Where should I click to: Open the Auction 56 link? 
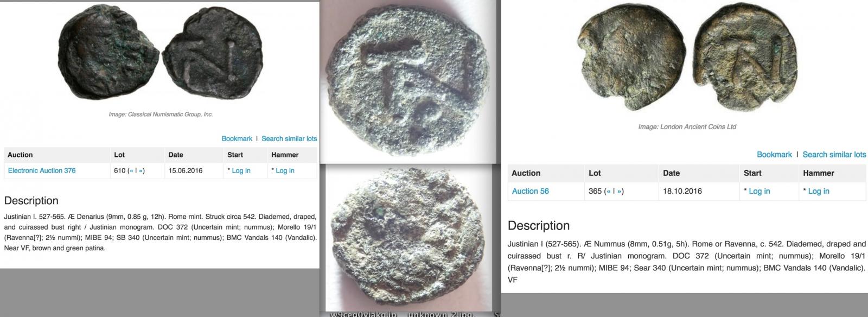click(531, 191)
